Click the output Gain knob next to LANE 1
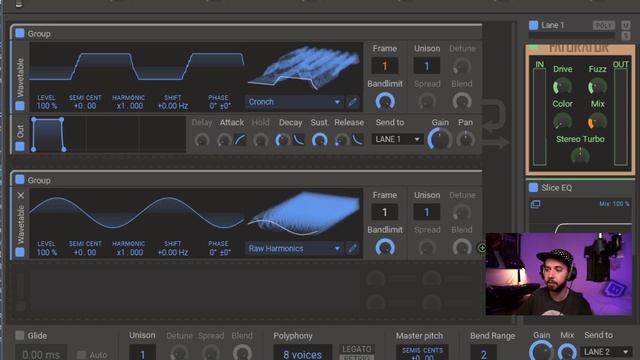This screenshot has height=360, width=640. pos(440,139)
